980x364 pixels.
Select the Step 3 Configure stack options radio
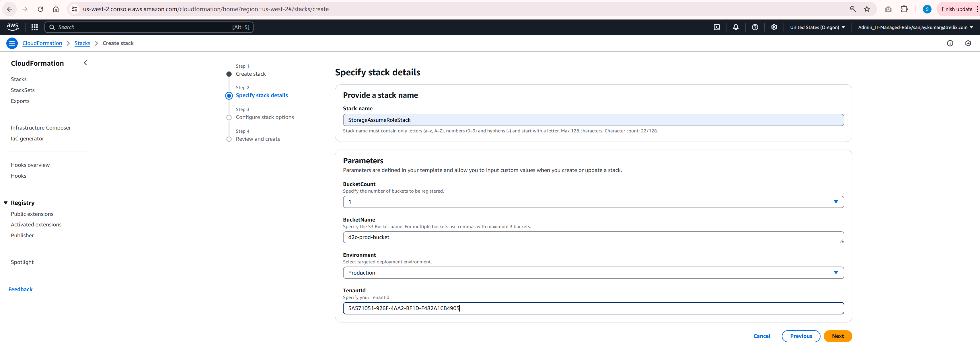tap(229, 118)
